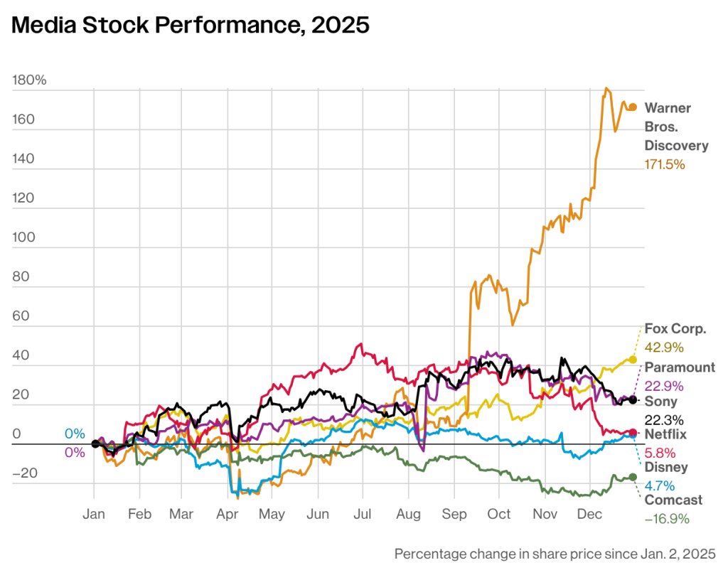Click the Apr label on the x-axis

tap(227, 514)
